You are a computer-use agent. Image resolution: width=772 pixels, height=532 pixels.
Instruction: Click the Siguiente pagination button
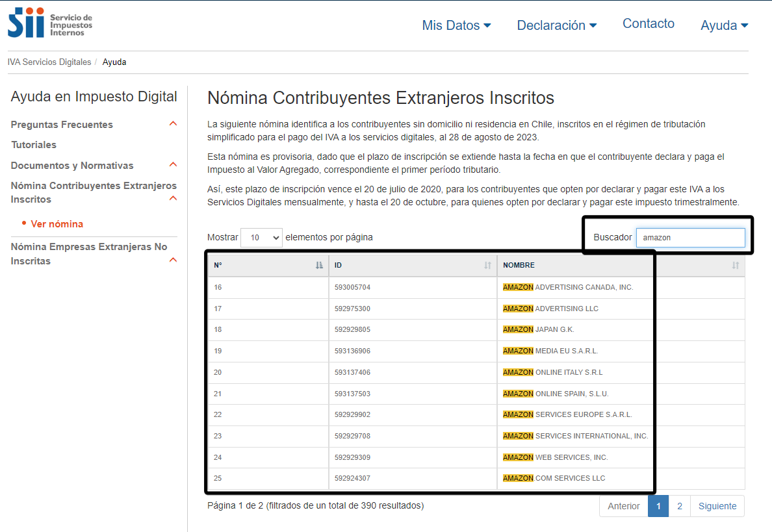(x=717, y=506)
